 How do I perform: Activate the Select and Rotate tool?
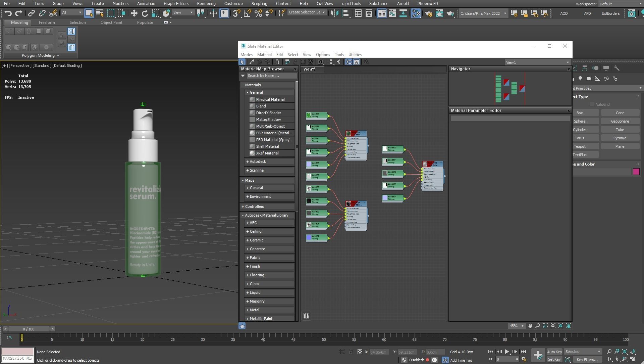(x=145, y=13)
